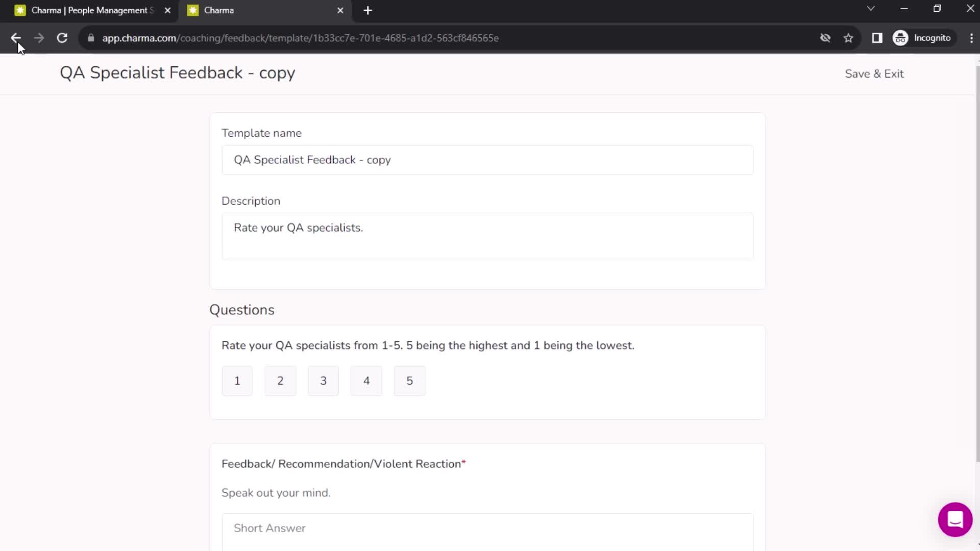Restore down the browser window
Screen dimensions: 980x551
(937, 9)
